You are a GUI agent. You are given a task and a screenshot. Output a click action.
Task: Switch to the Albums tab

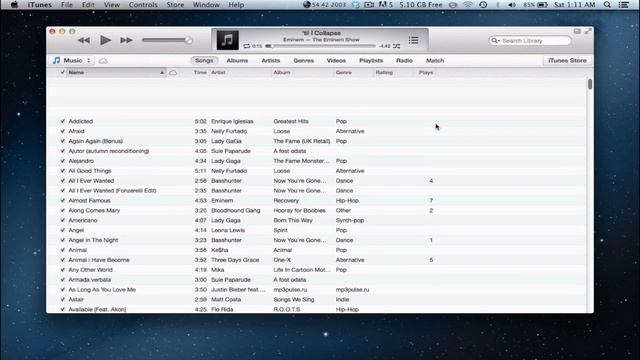coord(237,60)
